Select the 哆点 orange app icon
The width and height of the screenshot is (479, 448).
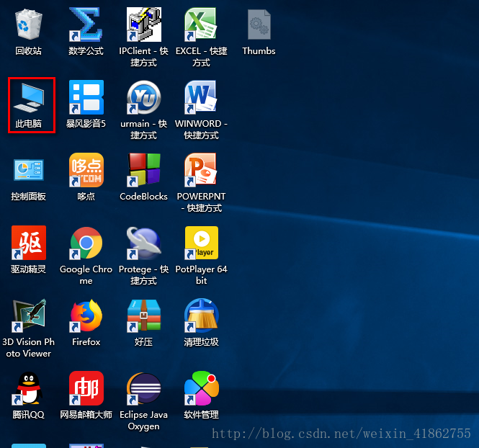click(x=86, y=170)
